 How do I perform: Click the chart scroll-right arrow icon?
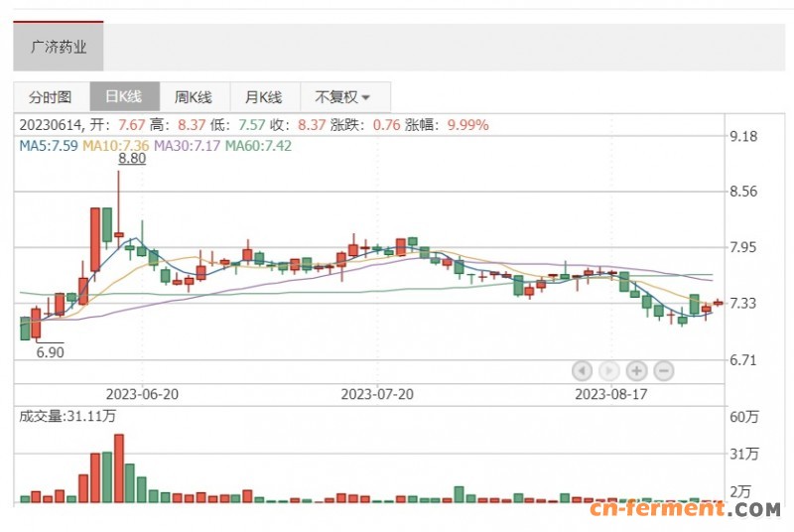609,370
